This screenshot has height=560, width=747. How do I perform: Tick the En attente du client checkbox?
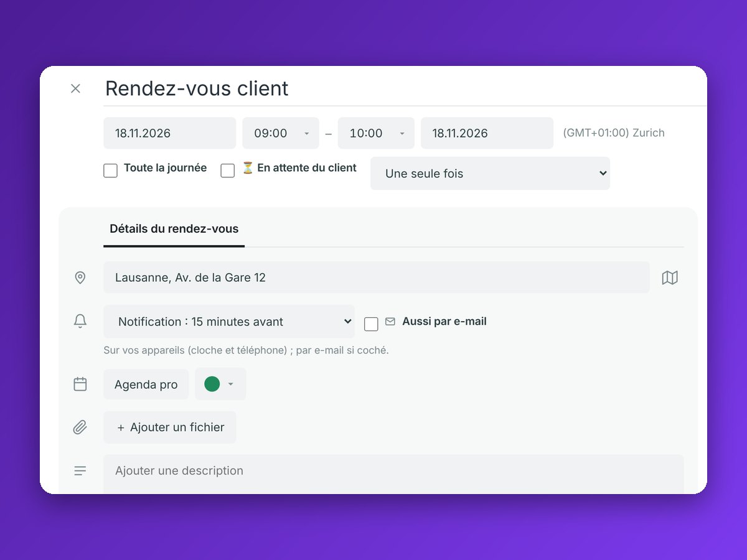pyautogui.click(x=228, y=170)
